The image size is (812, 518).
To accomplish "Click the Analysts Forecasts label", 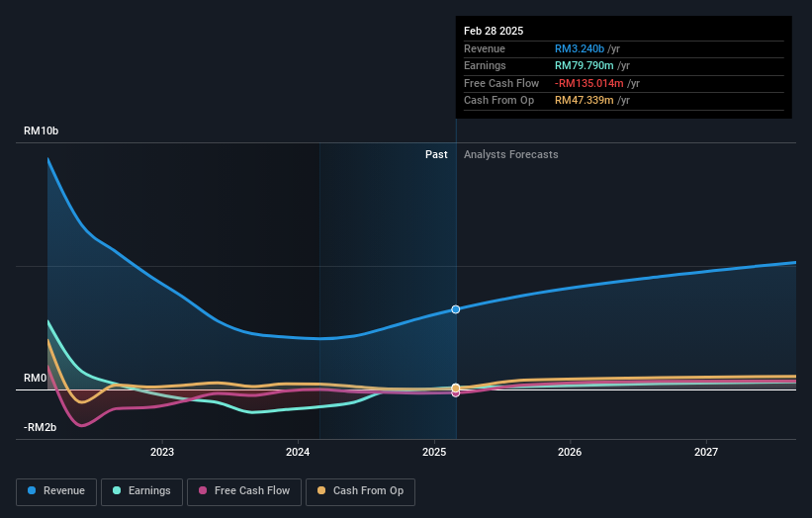I will click(x=511, y=154).
